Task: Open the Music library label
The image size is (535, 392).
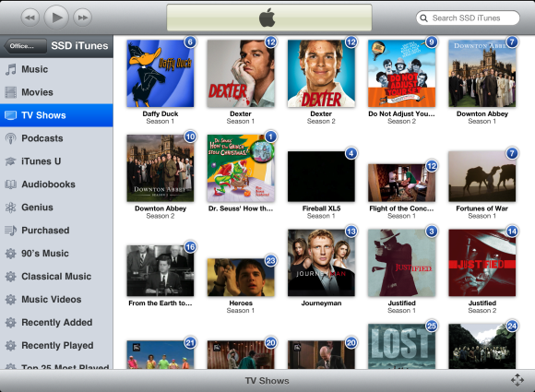Action: point(35,69)
